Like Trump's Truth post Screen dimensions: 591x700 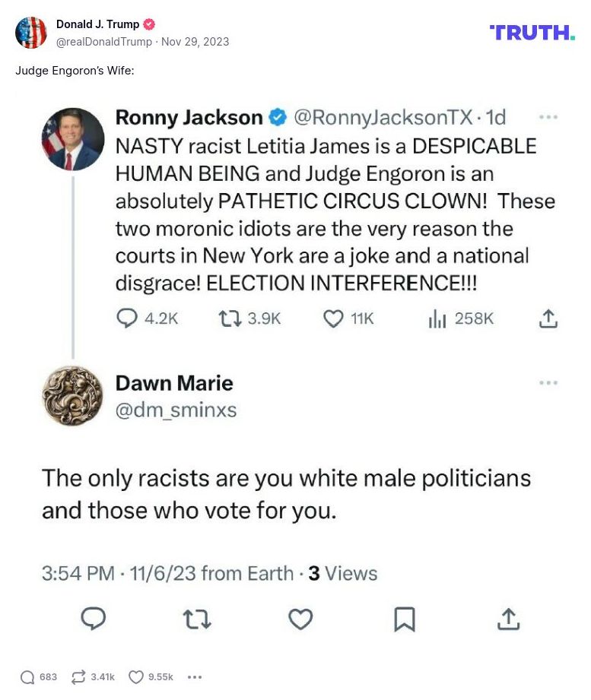pyautogui.click(x=137, y=676)
